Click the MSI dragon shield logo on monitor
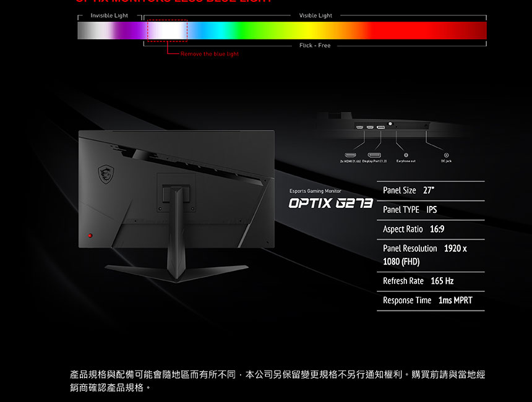 tap(106, 174)
